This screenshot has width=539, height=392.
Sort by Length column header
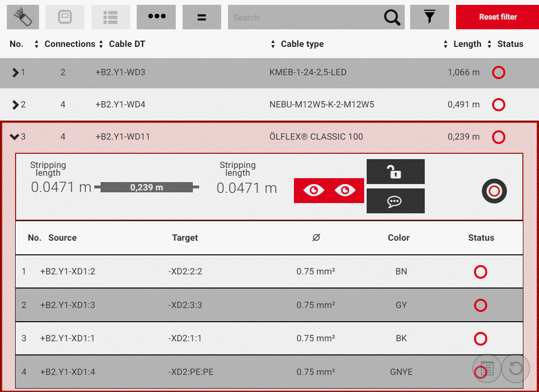point(467,44)
